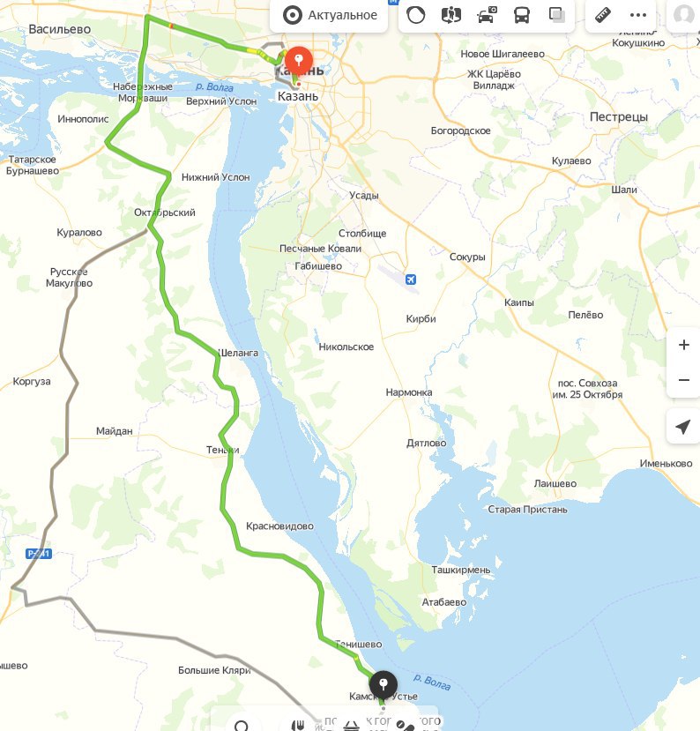Click the airport plane icon near Сокуры
Image resolution: width=700 pixels, height=731 pixels.
tap(410, 280)
